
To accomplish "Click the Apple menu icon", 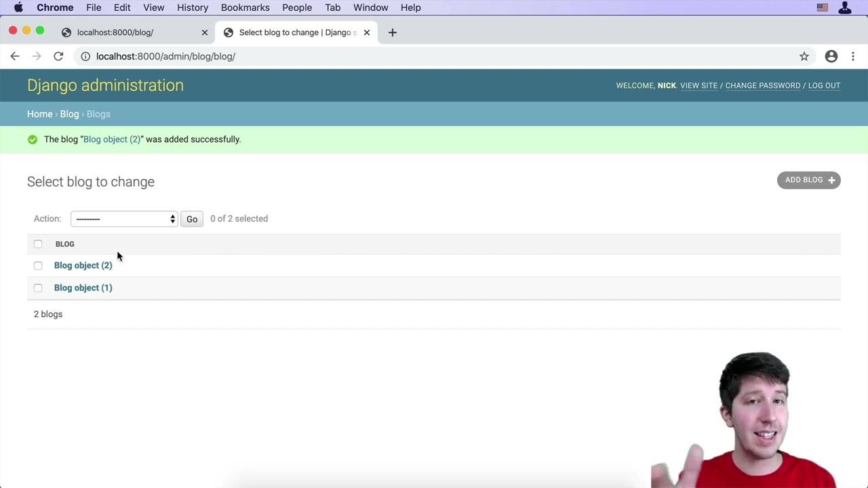I will 18,7.
